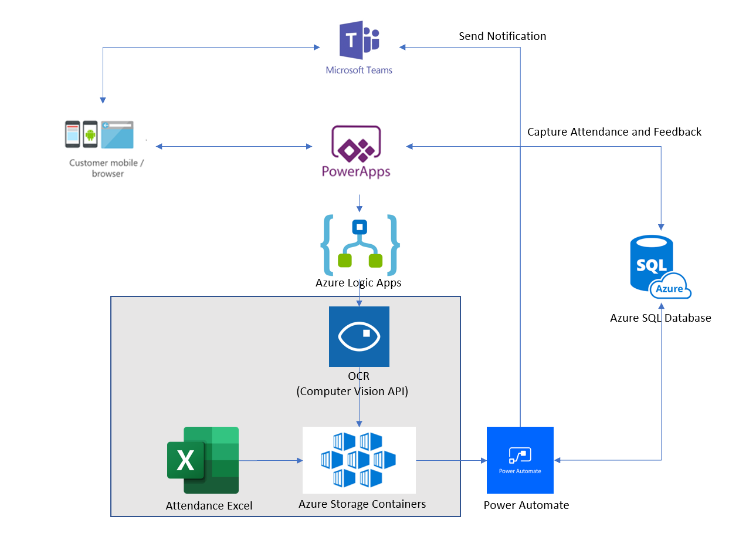Click the 'Send Notification' label

[503, 36]
